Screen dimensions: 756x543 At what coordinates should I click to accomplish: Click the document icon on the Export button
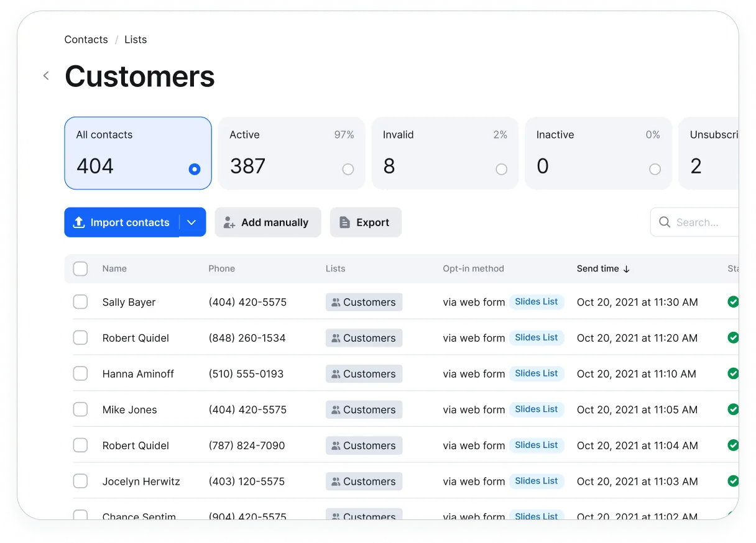pyautogui.click(x=344, y=222)
